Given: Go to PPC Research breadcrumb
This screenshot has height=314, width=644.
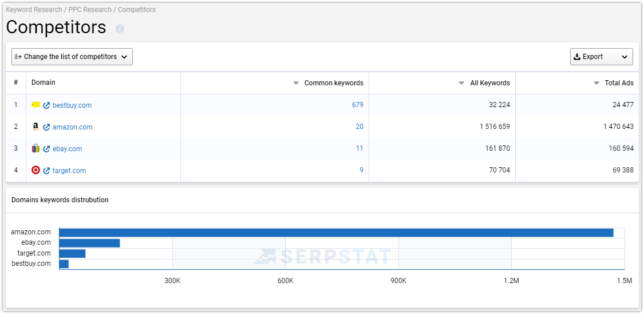Looking at the screenshot, I should click(x=90, y=9).
